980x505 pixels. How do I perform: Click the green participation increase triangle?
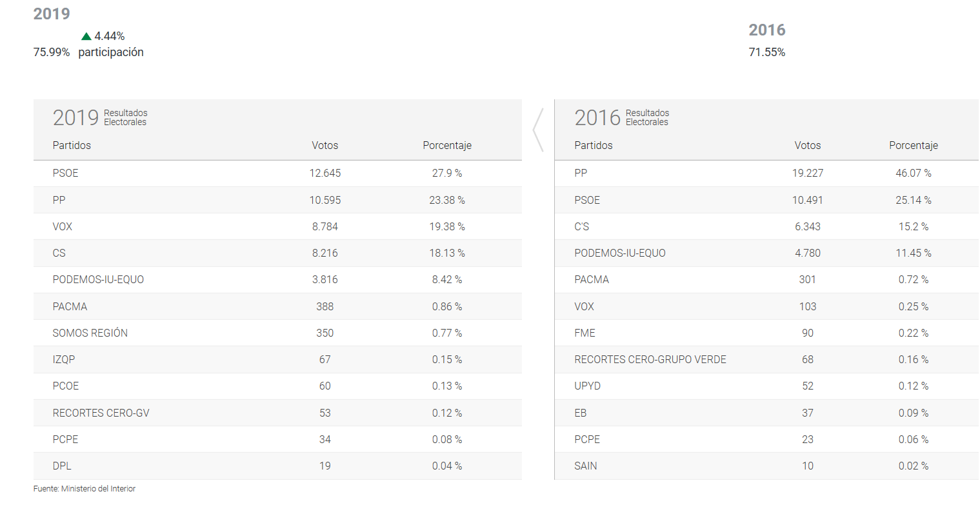[x=86, y=37]
